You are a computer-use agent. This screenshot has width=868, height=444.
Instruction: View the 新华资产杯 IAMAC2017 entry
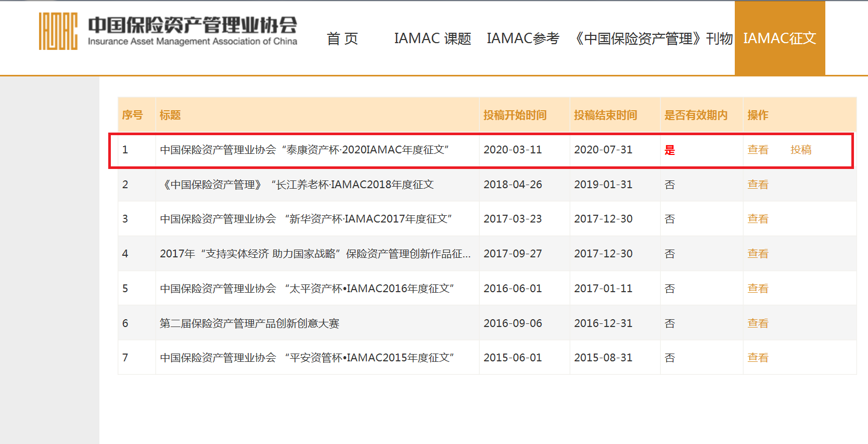[x=757, y=219]
